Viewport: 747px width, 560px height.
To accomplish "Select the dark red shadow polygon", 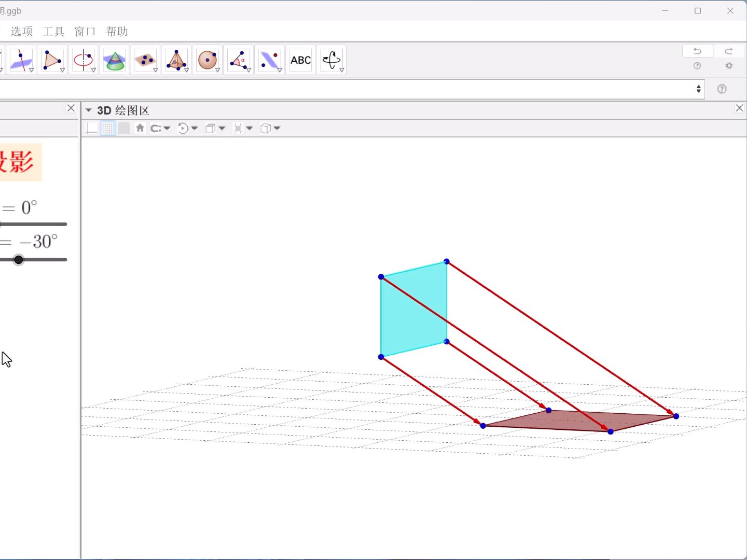I will click(x=579, y=421).
